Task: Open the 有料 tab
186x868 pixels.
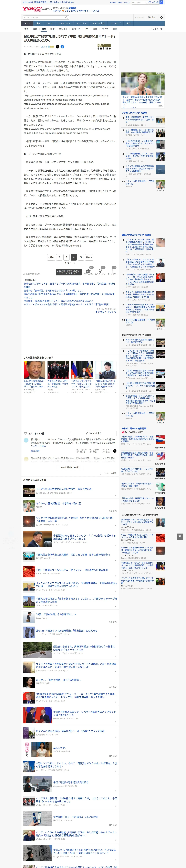Action: (x=128, y=24)
